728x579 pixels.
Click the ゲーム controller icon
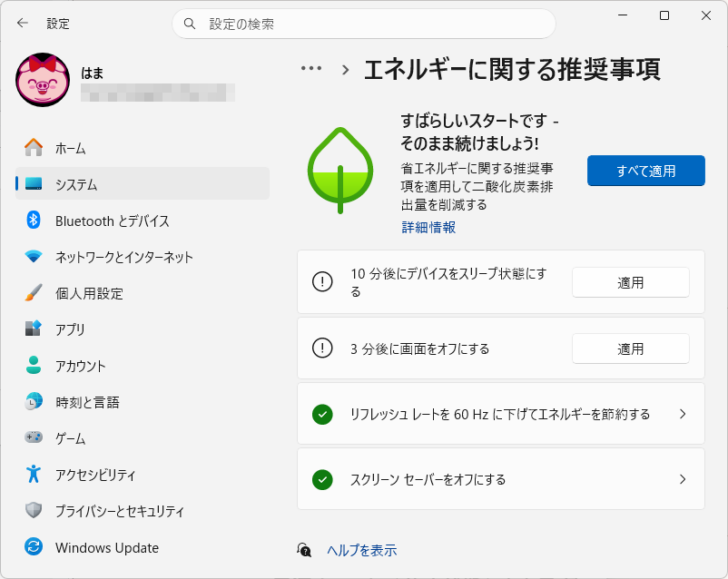point(33,437)
